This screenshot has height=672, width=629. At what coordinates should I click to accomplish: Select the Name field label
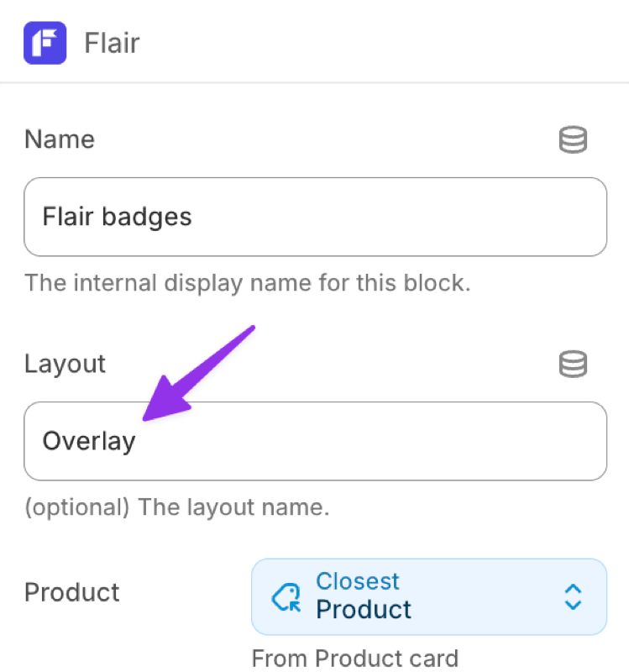pyautogui.click(x=59, y=139)
